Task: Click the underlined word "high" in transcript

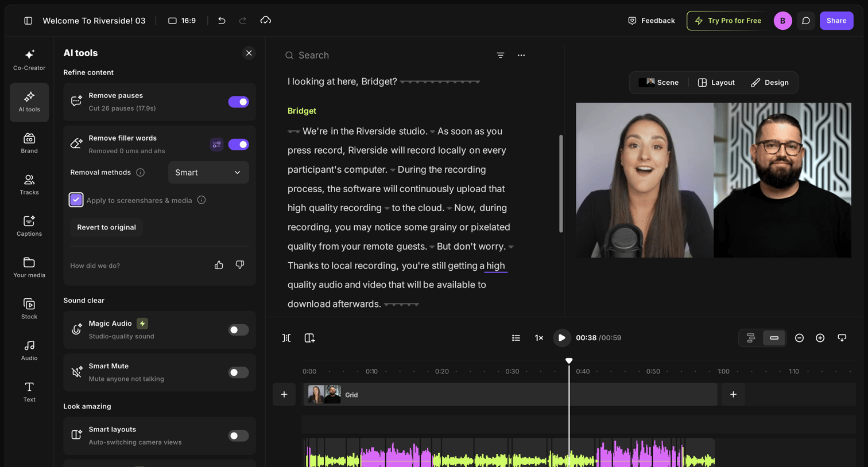Action: (495, 266)
